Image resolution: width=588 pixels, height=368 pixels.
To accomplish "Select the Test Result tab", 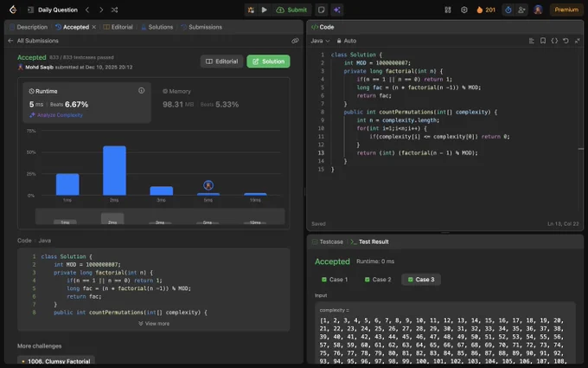I will click(369, 242).
